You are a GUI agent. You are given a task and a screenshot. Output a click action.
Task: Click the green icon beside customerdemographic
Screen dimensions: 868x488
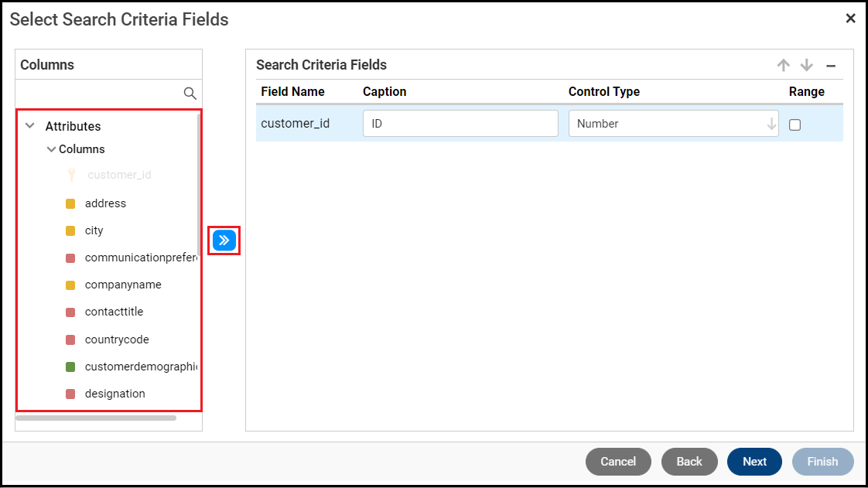[70, 367]
